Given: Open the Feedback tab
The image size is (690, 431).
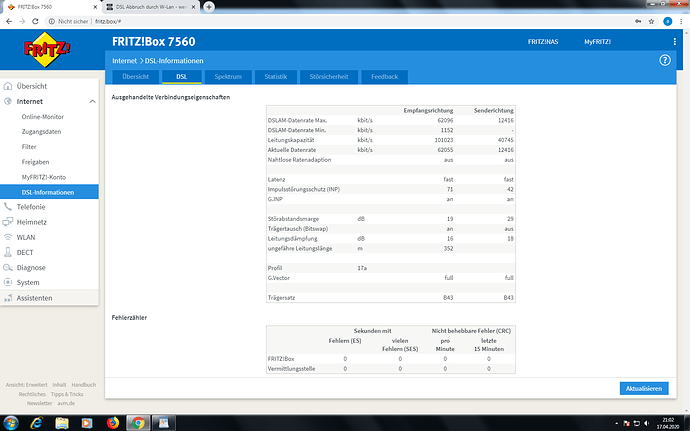Looking at the screenshot, I should (x=384, y=77).
